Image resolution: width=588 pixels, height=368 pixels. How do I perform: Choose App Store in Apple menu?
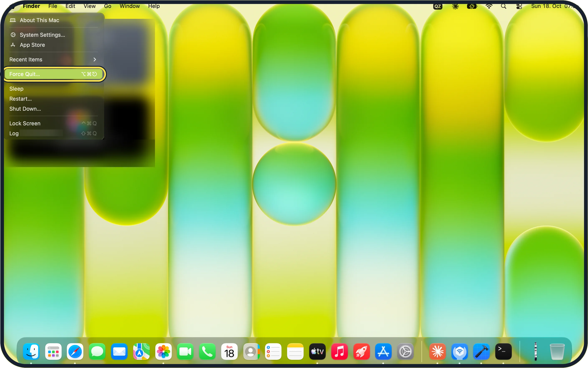(x=53, y=45)
